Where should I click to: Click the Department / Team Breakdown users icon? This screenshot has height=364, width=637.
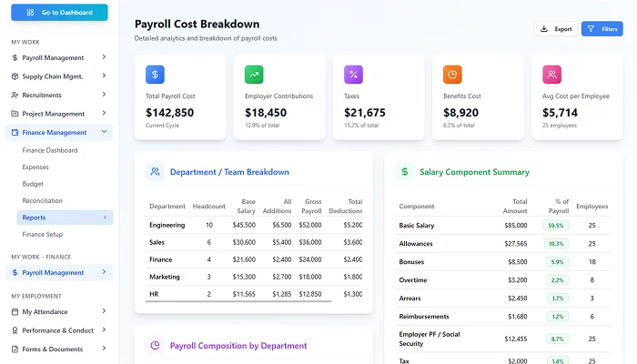click(x=155, y=171)
